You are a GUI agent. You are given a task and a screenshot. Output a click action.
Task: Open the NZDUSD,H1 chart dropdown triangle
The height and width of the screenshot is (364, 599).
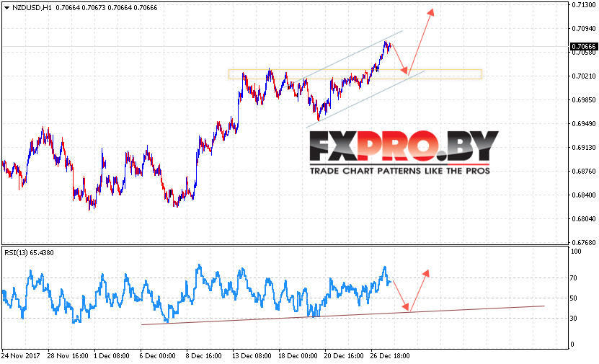pyautogui.click(x=6, y=8)
